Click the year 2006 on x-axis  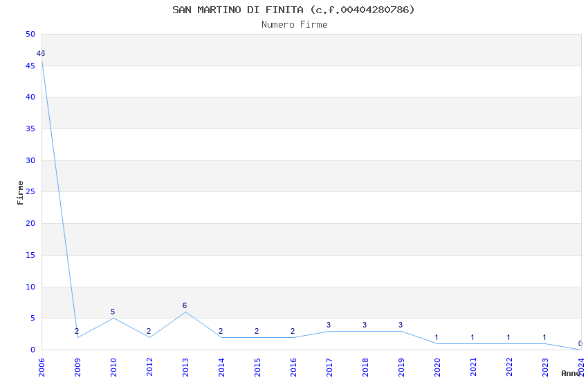(x=42, y=367)
